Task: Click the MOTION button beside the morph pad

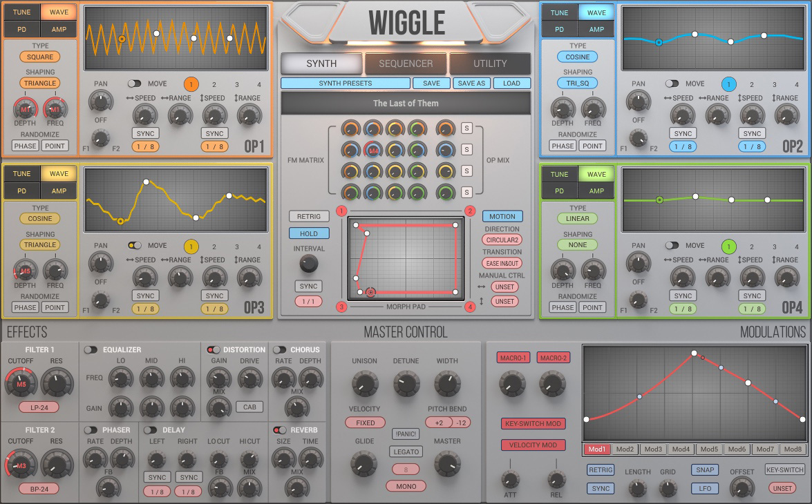Action: click(502, 216)
